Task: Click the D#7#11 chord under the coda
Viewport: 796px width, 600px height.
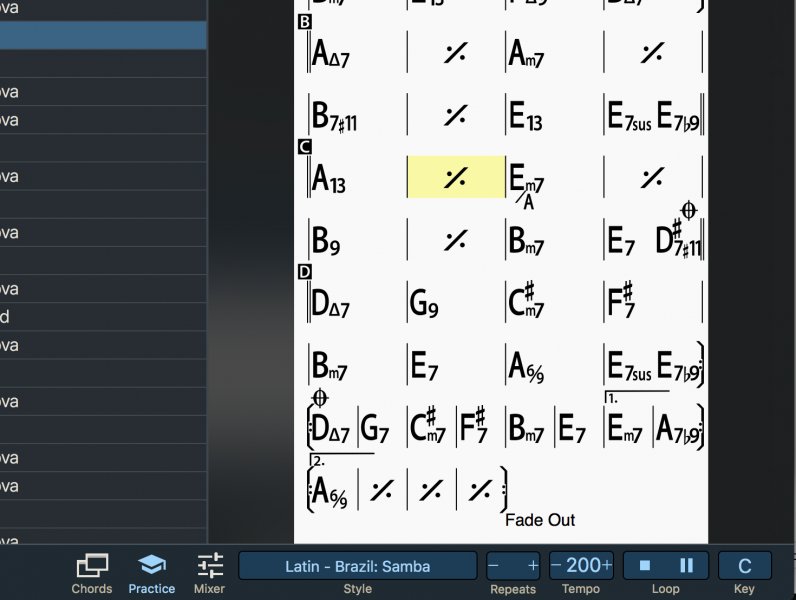Action: (678, 239)
